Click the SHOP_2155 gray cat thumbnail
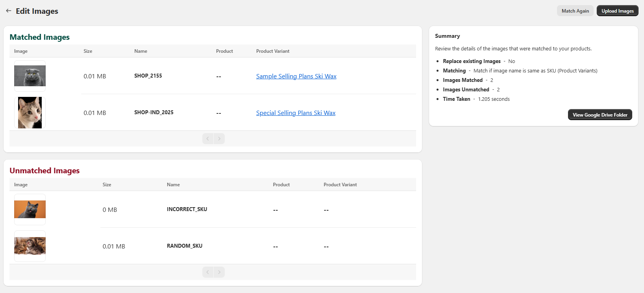The height and width of the screenshot is (293, 644). 30,76
